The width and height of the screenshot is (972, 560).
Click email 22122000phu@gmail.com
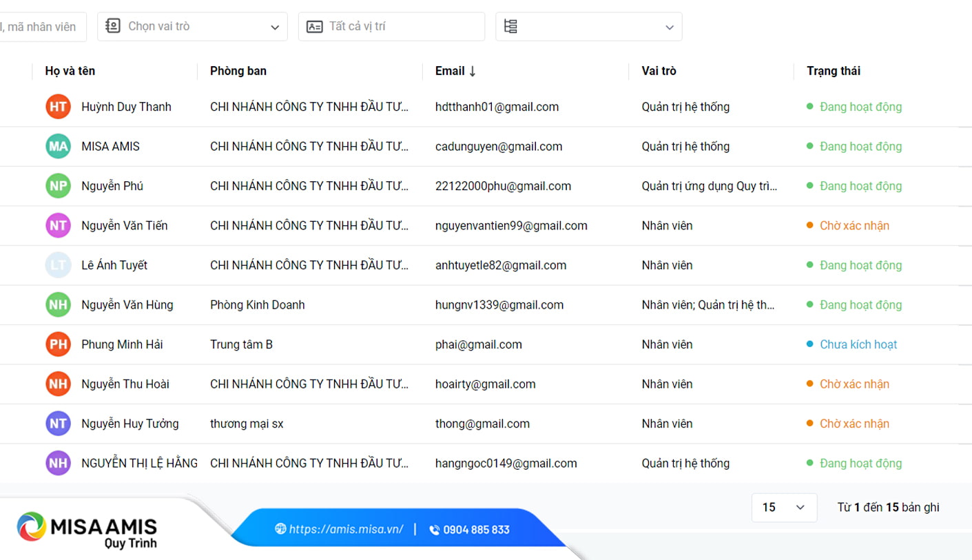[503, 186]
